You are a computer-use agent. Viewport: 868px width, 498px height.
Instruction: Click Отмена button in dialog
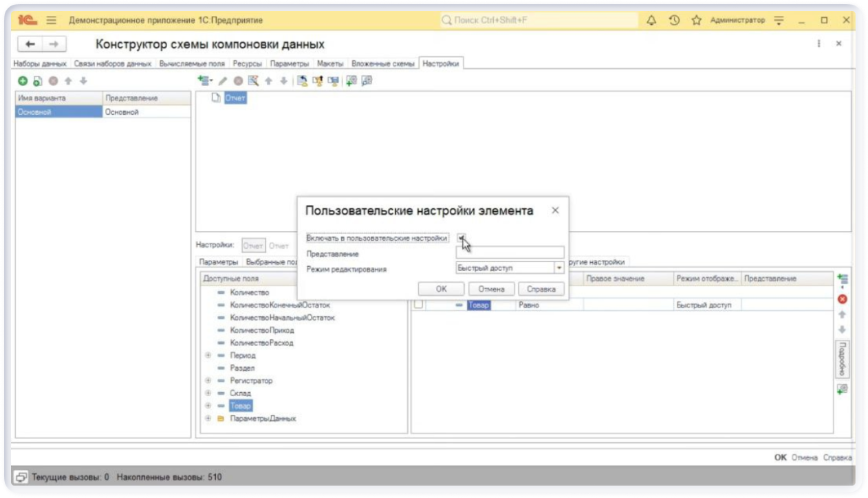tap(491, 289)
